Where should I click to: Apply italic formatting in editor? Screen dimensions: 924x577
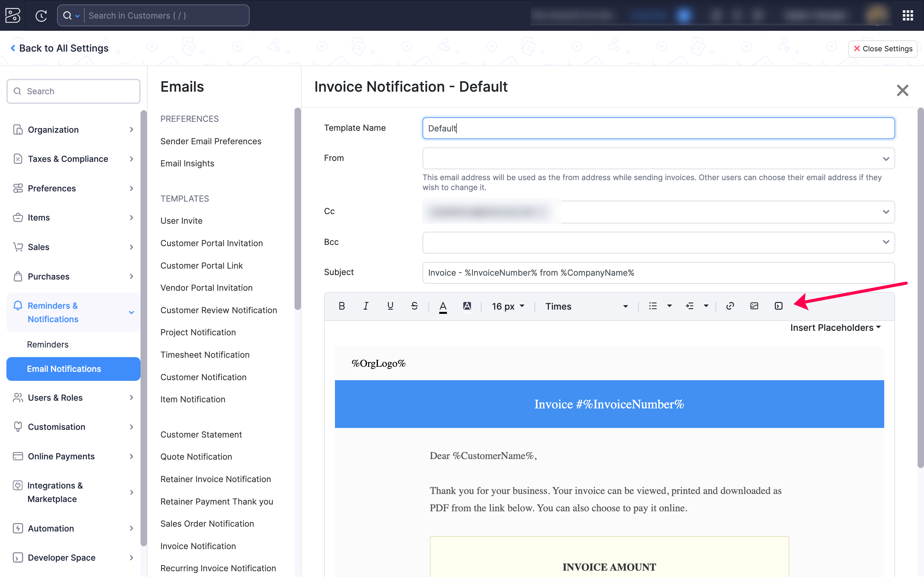pos(366,306)
